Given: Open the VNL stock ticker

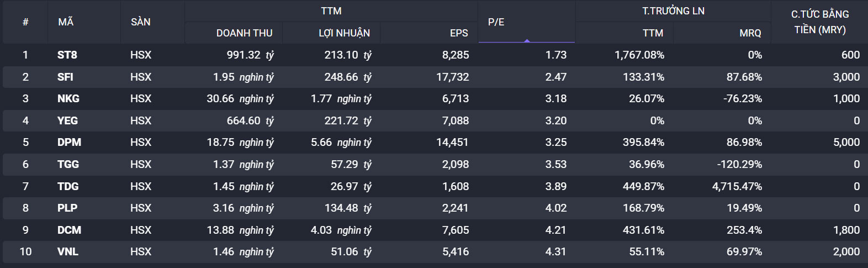Looking at the screenshot, I should 68,251.
